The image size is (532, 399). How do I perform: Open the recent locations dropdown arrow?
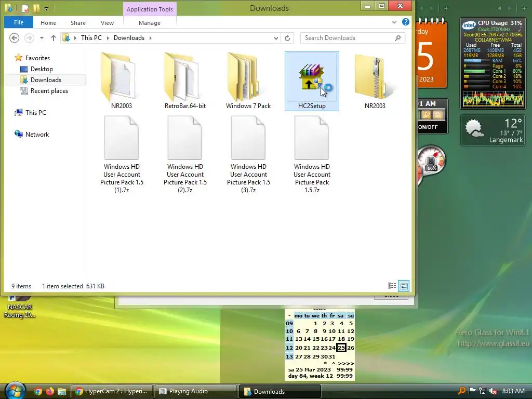42,38
